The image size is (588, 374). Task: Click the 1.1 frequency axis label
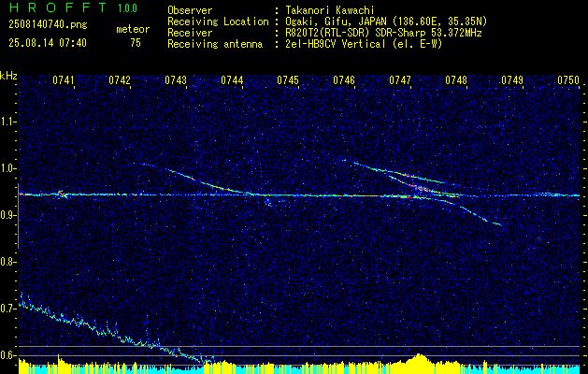7,122
